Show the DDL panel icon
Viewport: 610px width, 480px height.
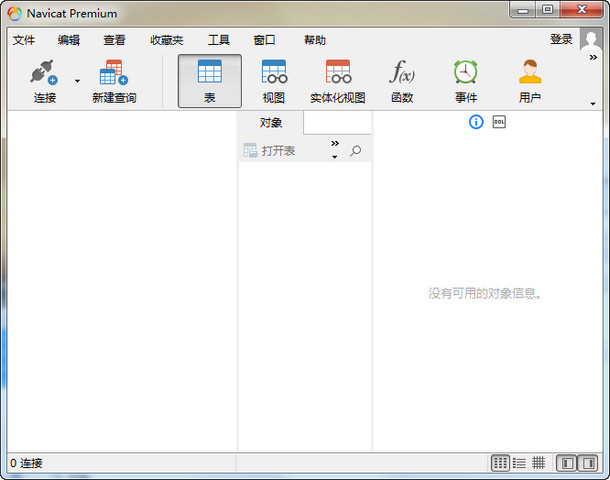(499, 122)
